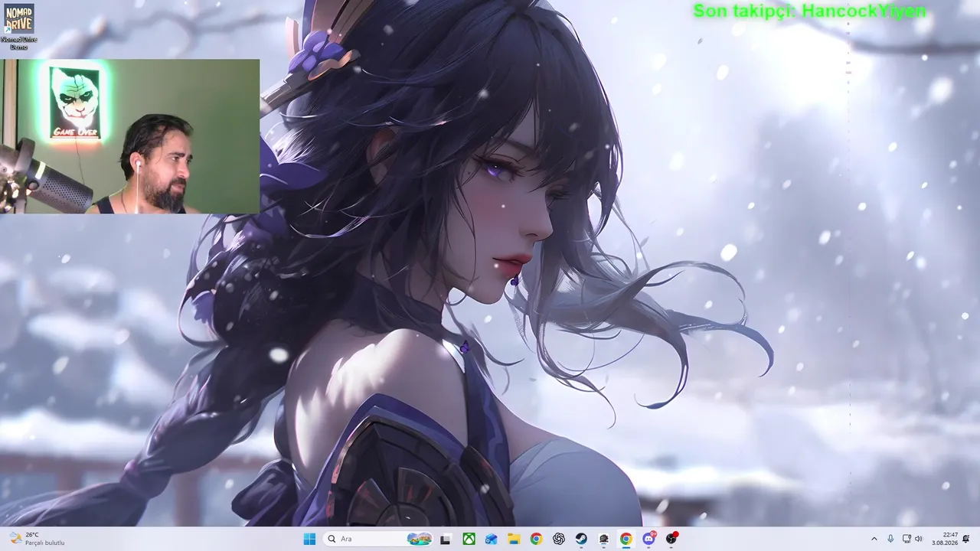
Task: Open the clock and calendar showing 22:47
Action: [945, 539]
